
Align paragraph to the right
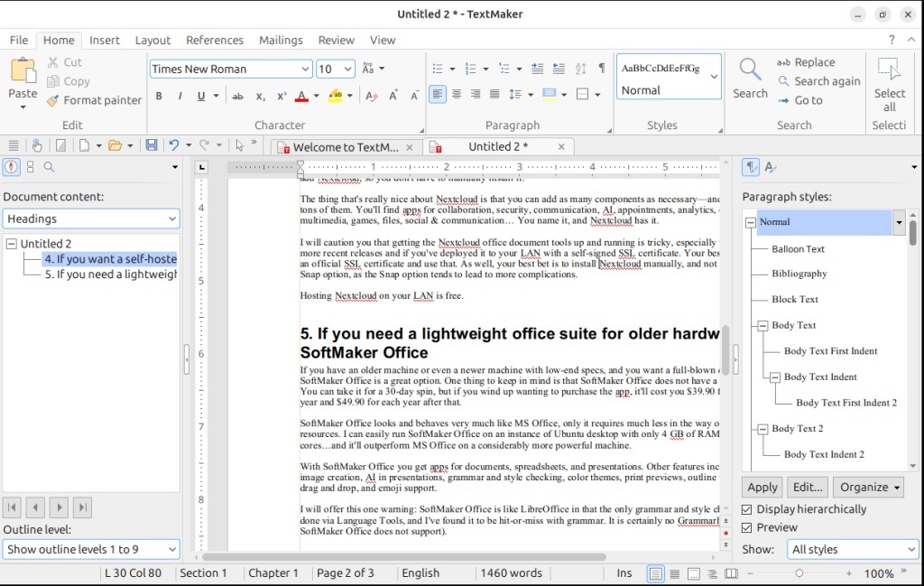(x=476, y=94)
